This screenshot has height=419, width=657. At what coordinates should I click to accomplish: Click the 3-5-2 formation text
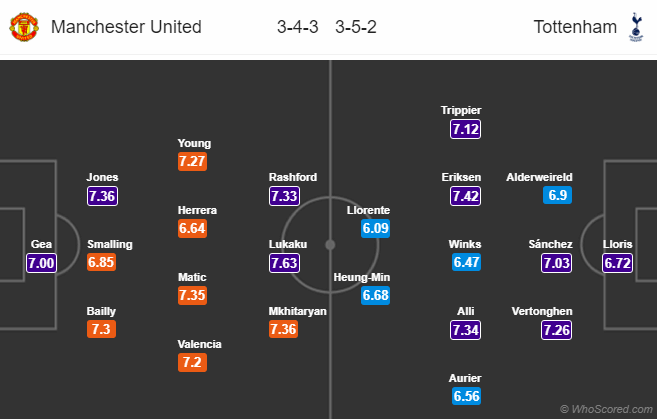click(356, 27)
